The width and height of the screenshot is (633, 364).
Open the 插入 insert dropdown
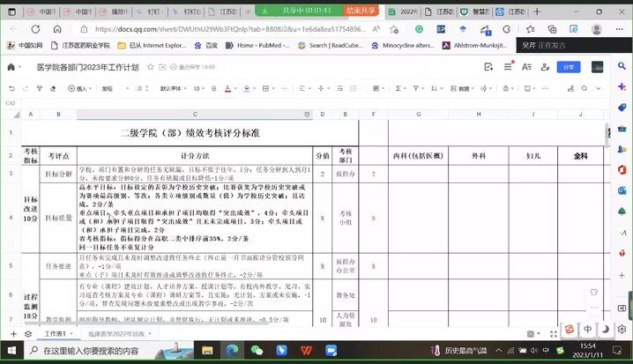[80, 88]
